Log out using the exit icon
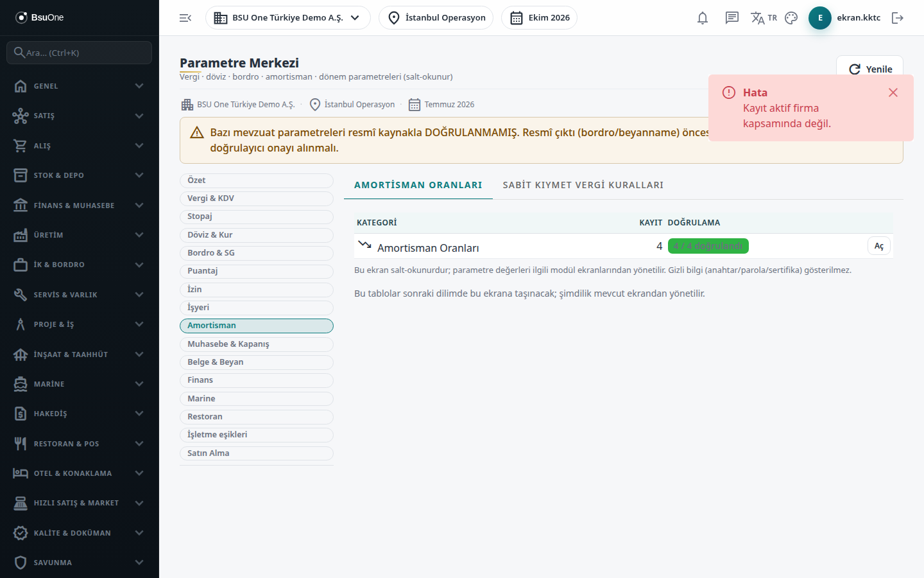The image size is (924, 578). (898, 18)
